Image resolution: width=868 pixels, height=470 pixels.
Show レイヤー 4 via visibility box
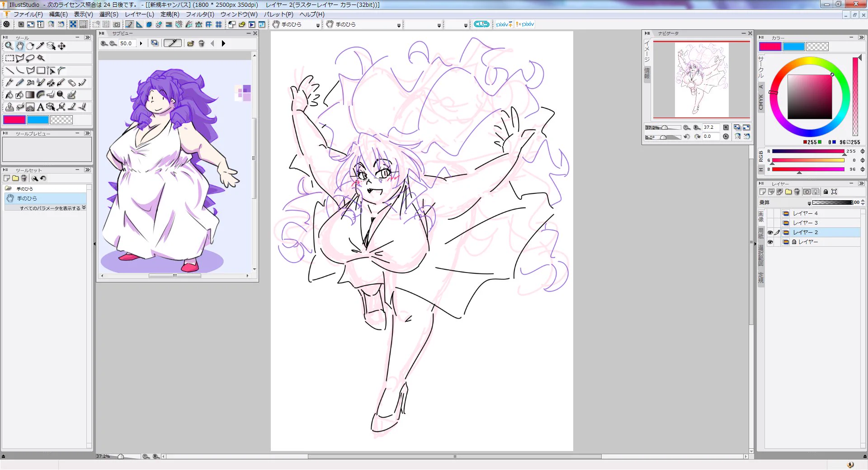pyautogui.click(x=770, y=213)
